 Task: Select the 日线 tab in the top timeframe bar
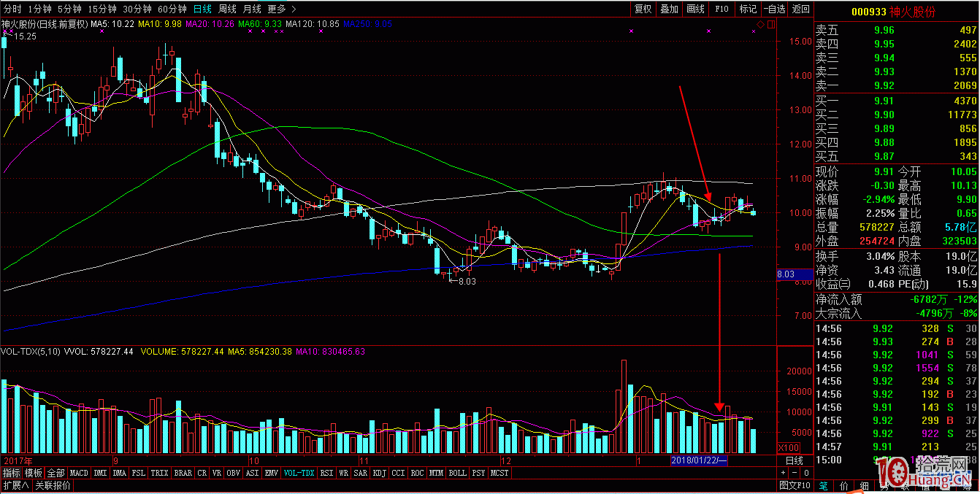click(202, 9)
